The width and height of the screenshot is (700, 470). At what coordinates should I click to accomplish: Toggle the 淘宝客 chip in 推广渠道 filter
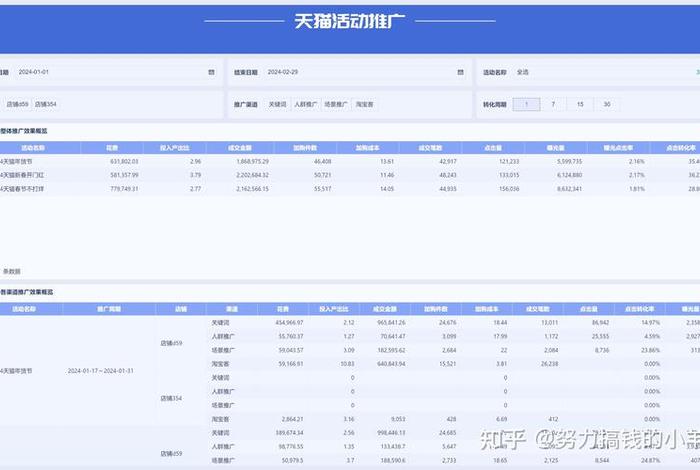[x=364, y=104]
